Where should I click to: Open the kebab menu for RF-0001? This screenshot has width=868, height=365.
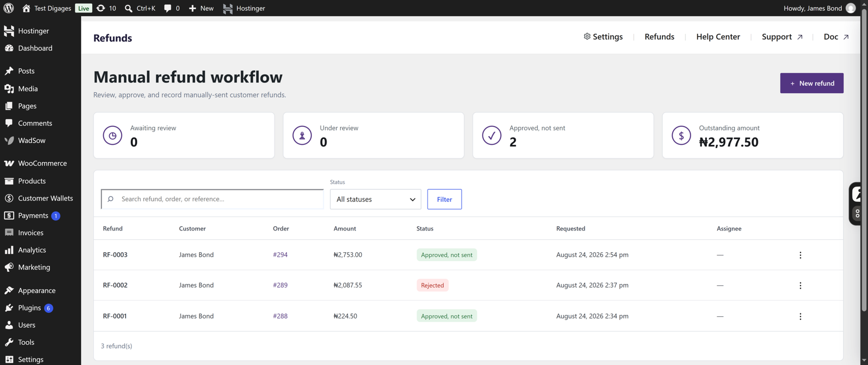pyautogui.click(x=800, y=316)
